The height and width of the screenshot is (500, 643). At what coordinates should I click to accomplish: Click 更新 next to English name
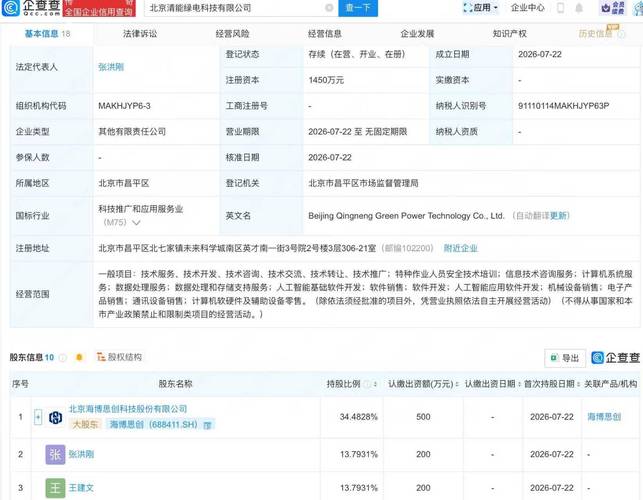click(x=559, y=216)
